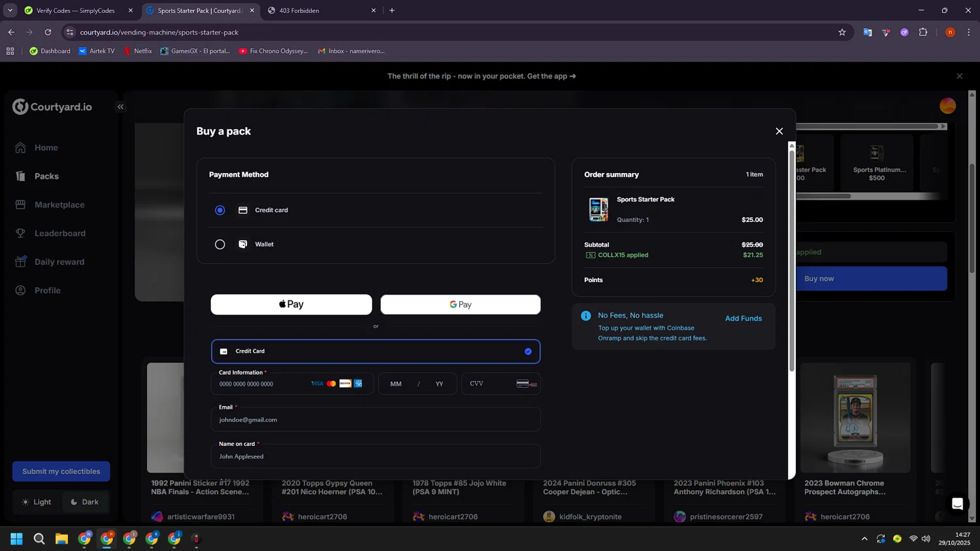Switch to Dark theme
The height and width of the screenshot is (551, 980).
point(85,502)
